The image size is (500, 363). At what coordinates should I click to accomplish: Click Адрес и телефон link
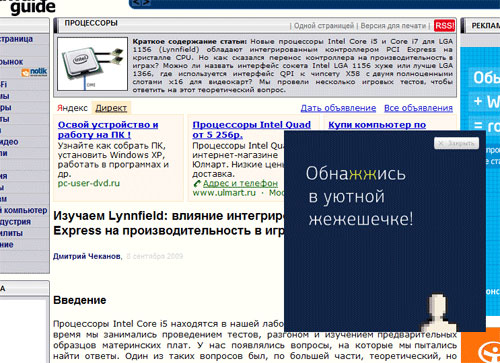coord(240,183)
